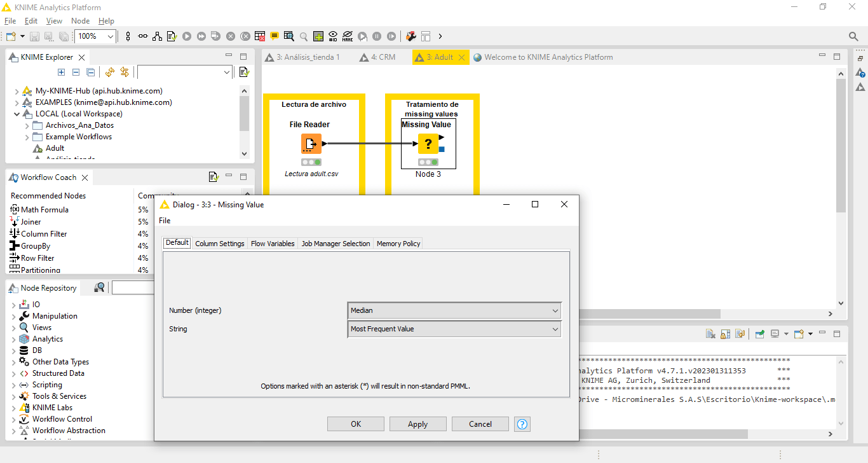Select Column Filter in Recommended Nodes
The width and height of the screenshot is (868, 463).
coord(44,234)
